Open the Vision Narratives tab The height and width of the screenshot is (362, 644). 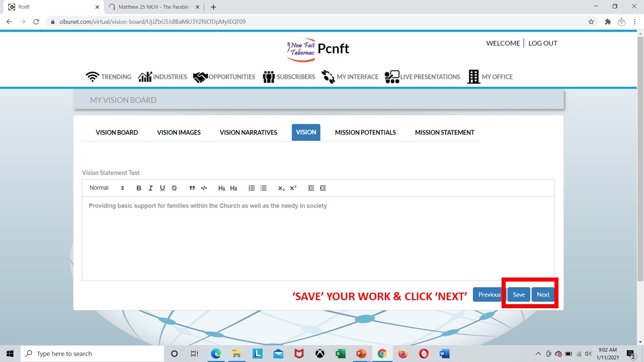(248, 132)
